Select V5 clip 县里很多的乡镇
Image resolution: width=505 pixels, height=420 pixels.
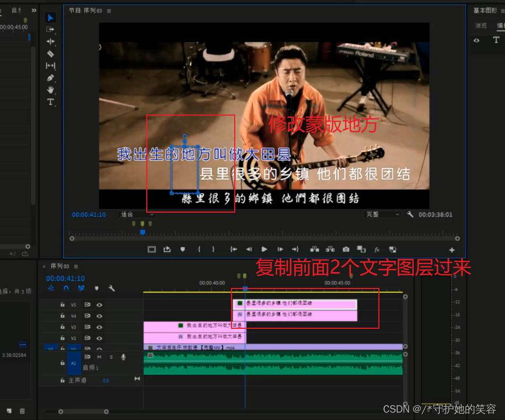click(x=295, y=304)
